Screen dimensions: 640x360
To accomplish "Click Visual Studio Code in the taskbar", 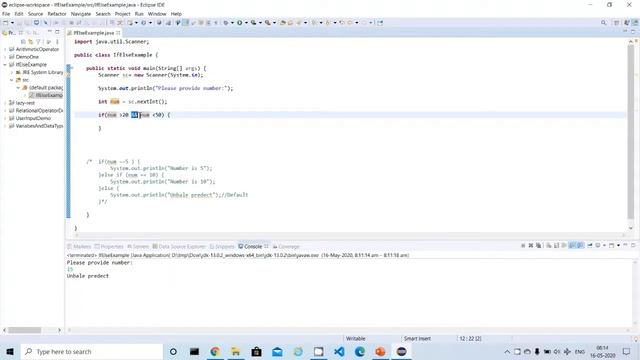I will (x=339, y=351).
